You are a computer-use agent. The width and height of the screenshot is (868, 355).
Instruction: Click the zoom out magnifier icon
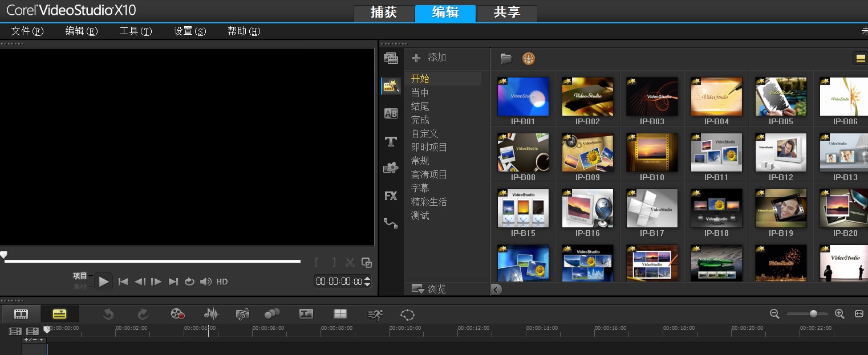click(774, 313)
